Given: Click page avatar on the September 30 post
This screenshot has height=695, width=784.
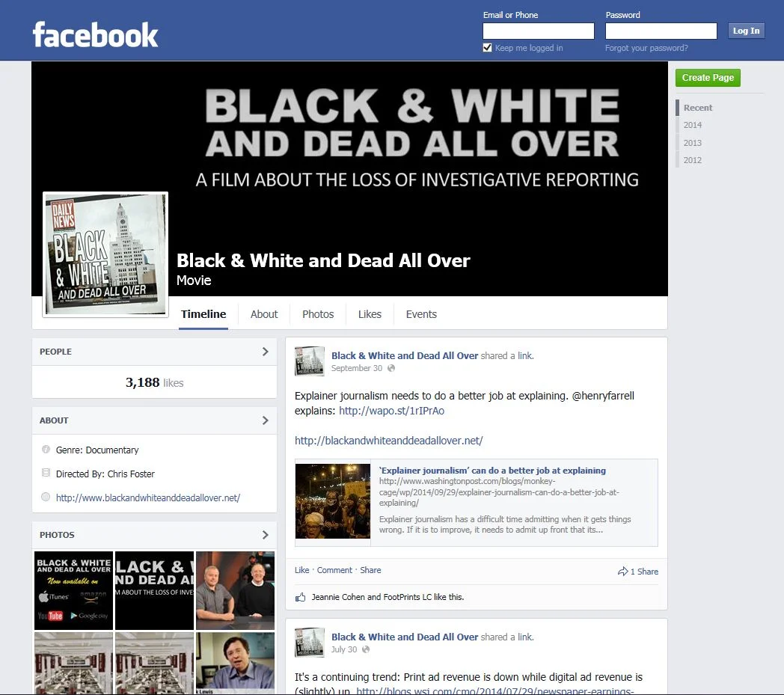Looking at the screenshot, I should (x=310, y=361).
